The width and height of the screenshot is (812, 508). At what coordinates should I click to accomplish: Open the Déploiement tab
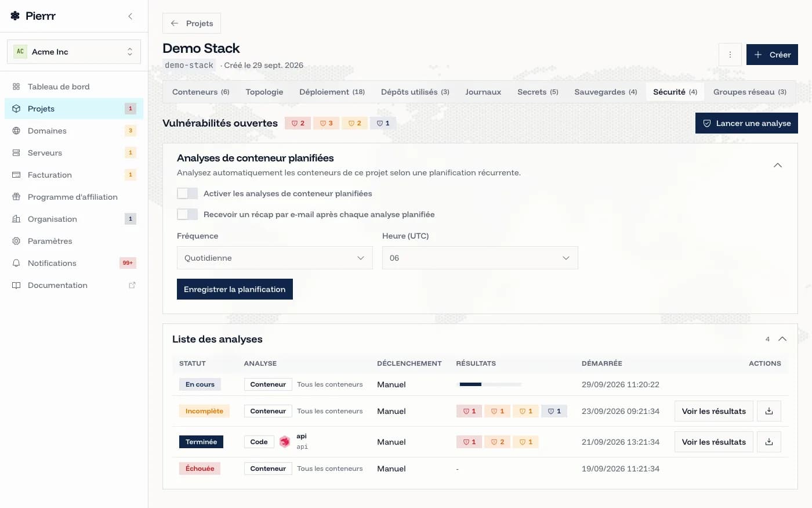[332, 92]
